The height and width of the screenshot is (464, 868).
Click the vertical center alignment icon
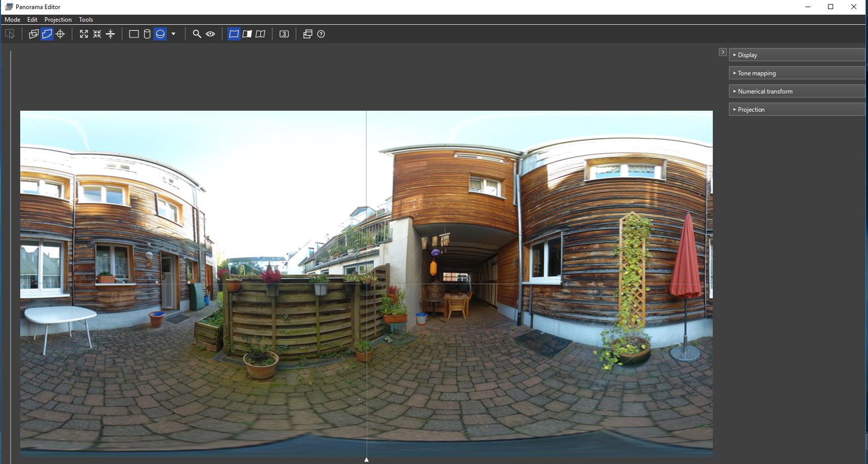(110, 34)
